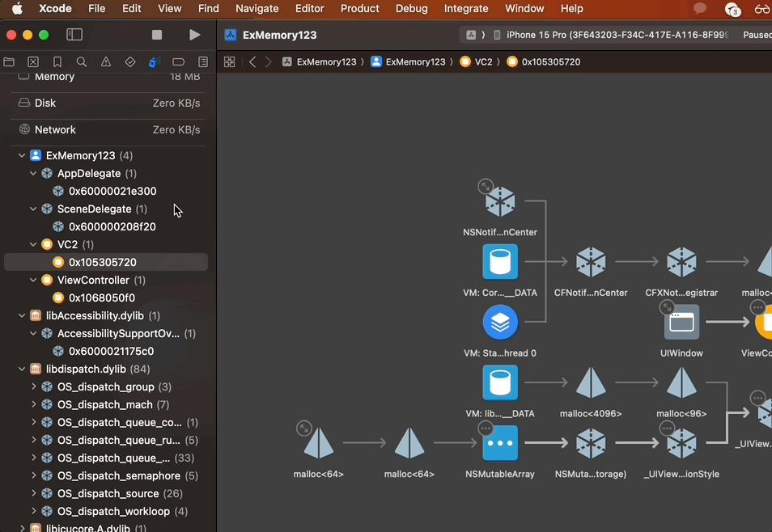Select instance 0x600000208f20
772x532 pixels.
106,227
